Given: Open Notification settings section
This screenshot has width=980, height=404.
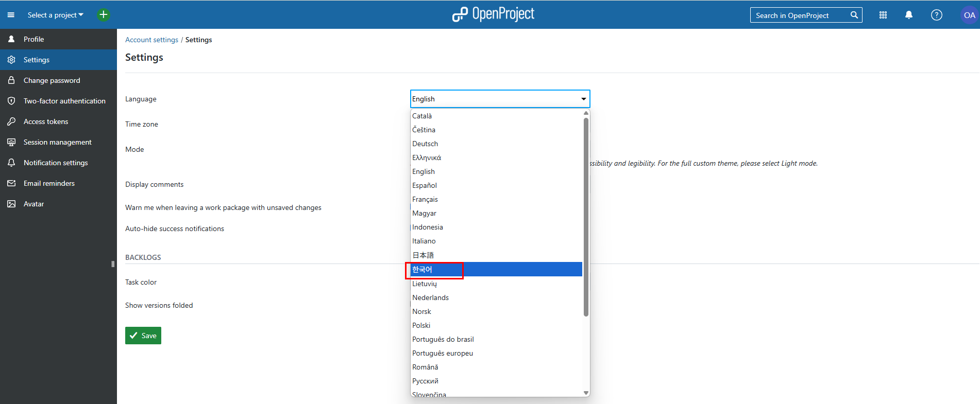Looking at the screenshot, I should click(x=58, y=163).
